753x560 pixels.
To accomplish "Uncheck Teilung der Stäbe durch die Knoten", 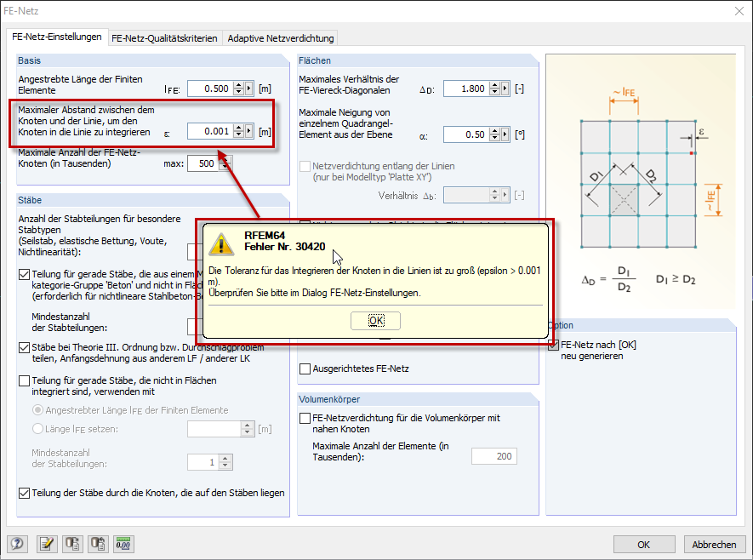I will [23, 493].
